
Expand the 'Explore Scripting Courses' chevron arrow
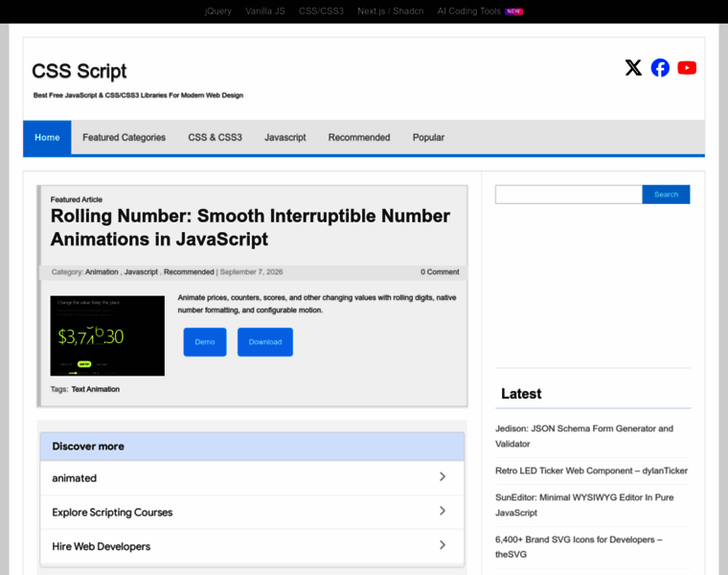[x=442, y=511]
